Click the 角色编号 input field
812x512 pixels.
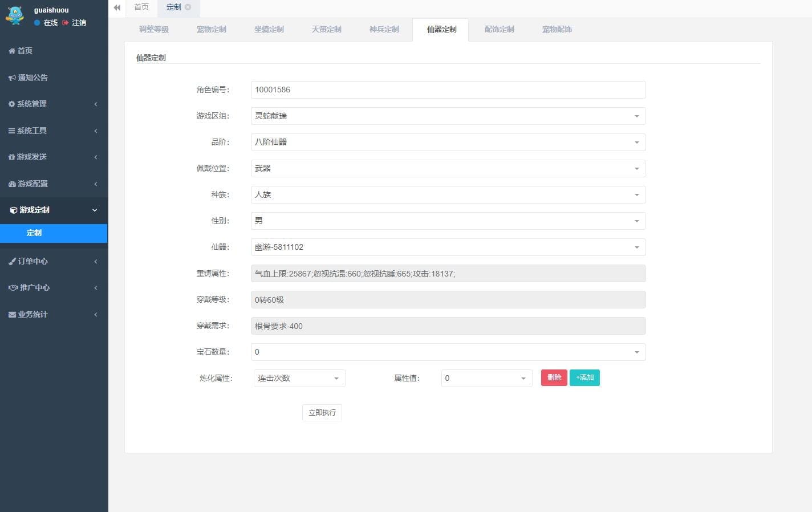pos(448,90)
